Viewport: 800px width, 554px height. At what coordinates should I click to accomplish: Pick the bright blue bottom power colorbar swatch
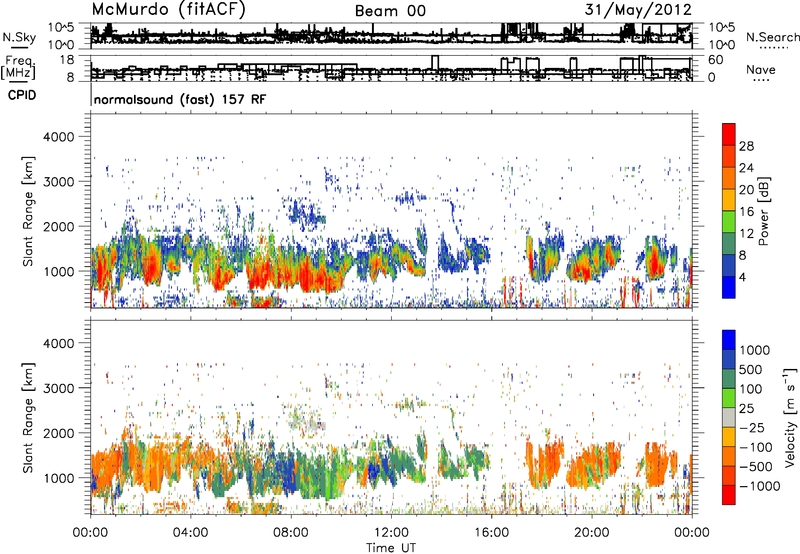click(x=729, y=287)
